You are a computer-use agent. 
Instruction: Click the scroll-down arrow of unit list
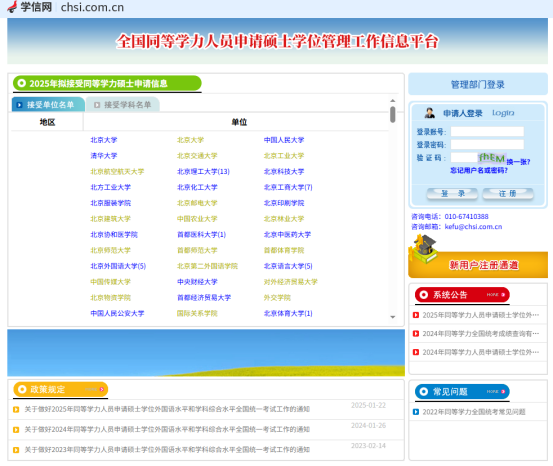pos(393,317)
